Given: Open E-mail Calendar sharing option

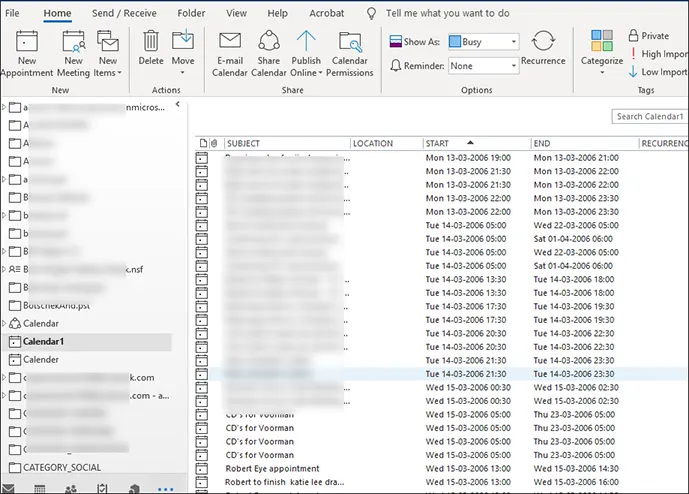Looking at the screenshot, I should click(230, 54).
